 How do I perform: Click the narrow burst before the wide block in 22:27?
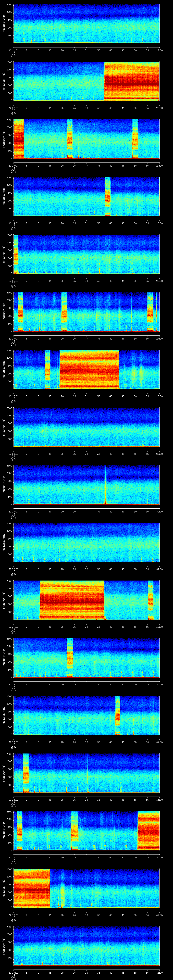[47, 369]
